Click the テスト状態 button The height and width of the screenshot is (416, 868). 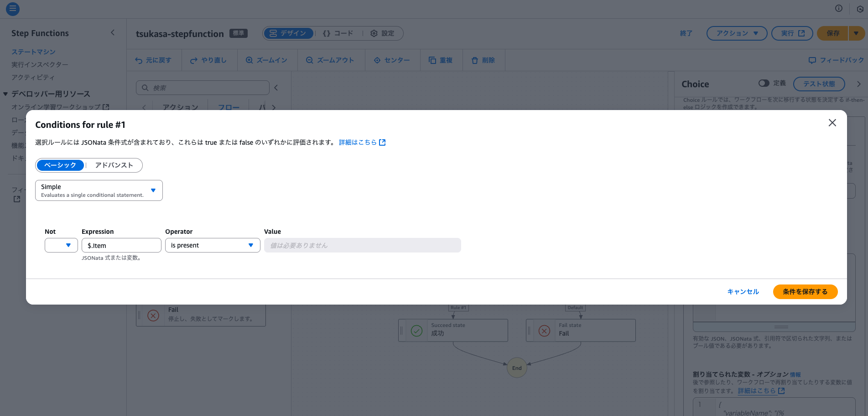click(x=819, y=84)
